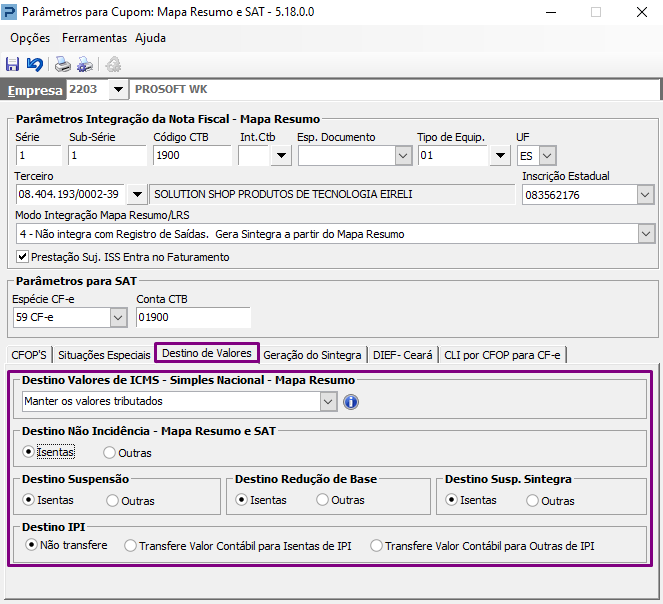The image size is (663, 604).
Task: Open the Espécie CF-e dropdown
Action: coord(118,317)
